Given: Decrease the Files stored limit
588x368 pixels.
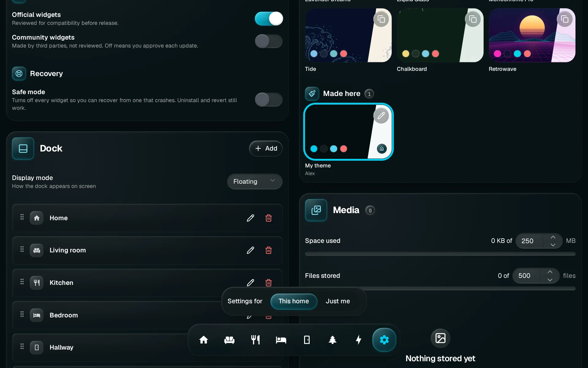Looking at the screenshot, I should click(550, 280).
